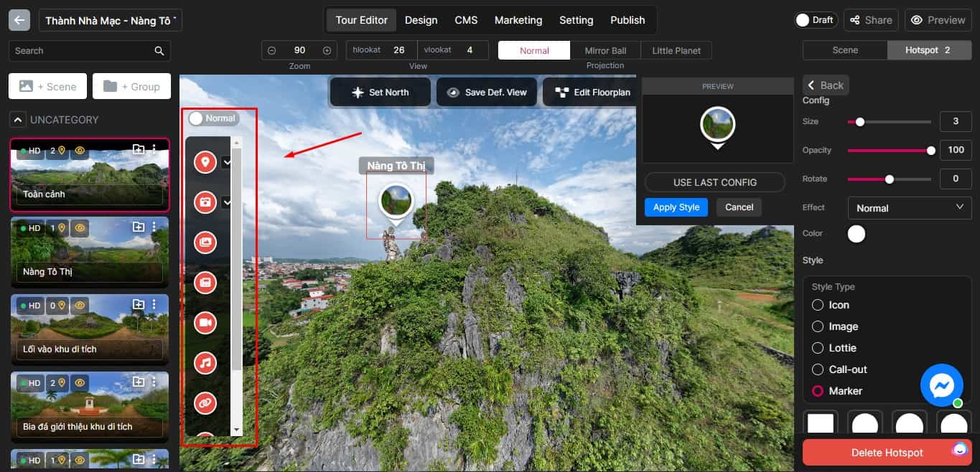Viewport: 980px width, 472px height.
Task: Choose the link hotspot tool
Action: click(205, 403)
